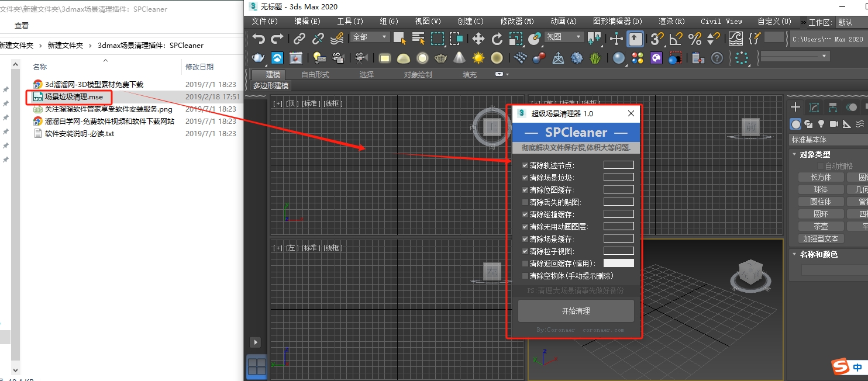
Task: Select 场景垃圾清理.mse file
Action: pyautogui.click(x=74, y=96)
